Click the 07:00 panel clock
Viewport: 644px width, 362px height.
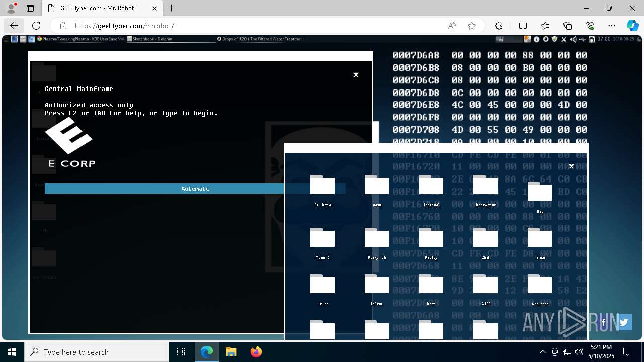pos(604,39)
